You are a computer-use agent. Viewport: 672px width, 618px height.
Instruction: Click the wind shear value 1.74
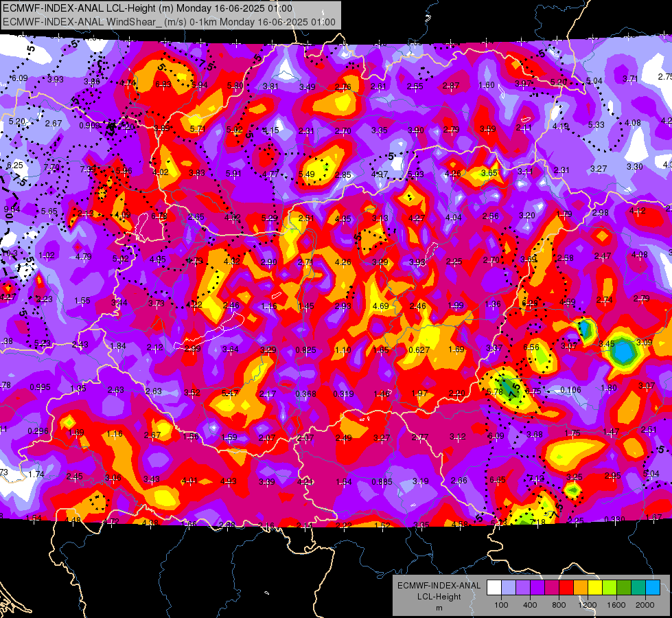pos(36,474)
